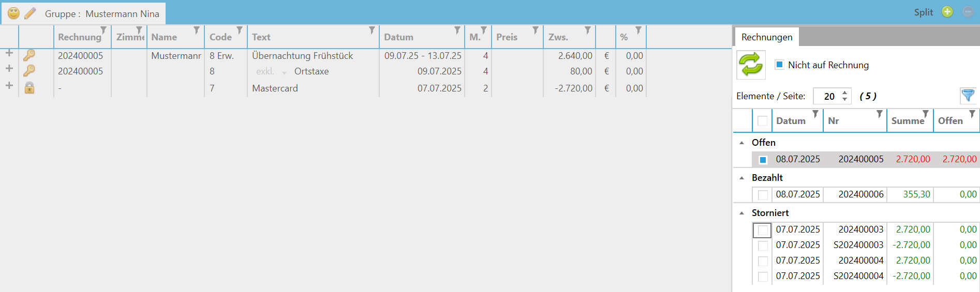This screenshot has width=980, height=292.
Task: Select the Rechnungen tab
Action: point(766,37)
